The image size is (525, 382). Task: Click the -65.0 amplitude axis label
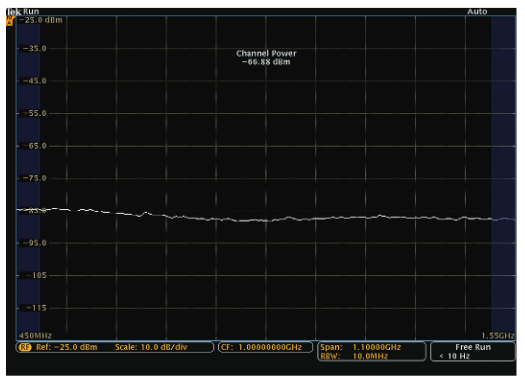pyautogui.click(x=34, y=146)
